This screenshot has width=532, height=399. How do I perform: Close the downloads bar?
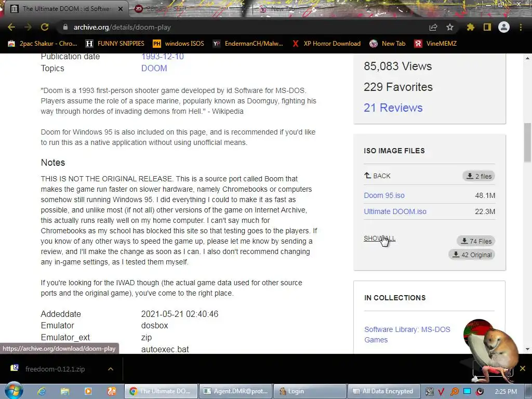(x=523, y=368)
